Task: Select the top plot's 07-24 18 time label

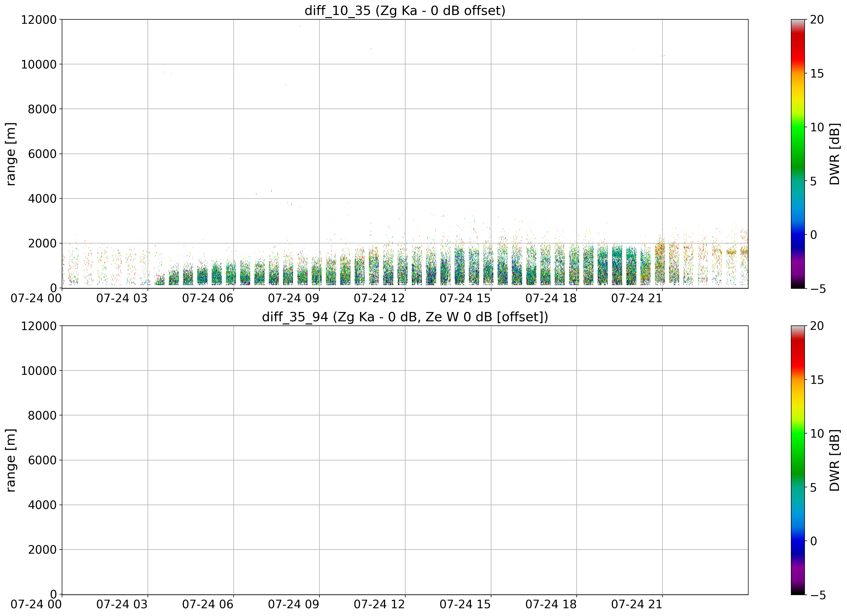Action: coord(551,299)
